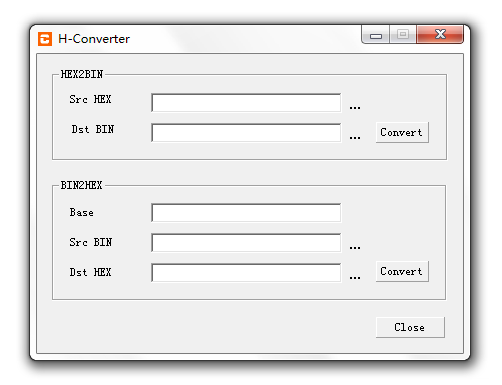Browse for Dst BIN file via ellipsis
The height and width of the screenshot is (385, 502).
[x=355, y=138]
